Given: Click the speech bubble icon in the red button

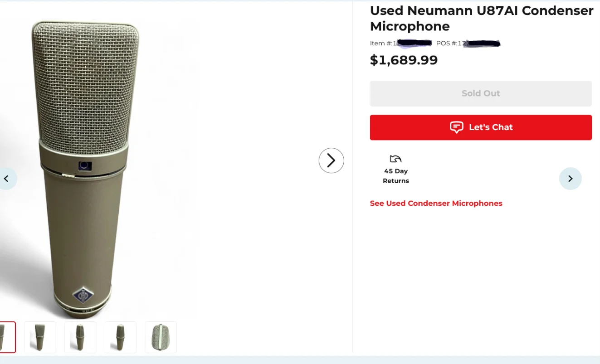Looking at the screenshot, I should [x=456, y=127].
